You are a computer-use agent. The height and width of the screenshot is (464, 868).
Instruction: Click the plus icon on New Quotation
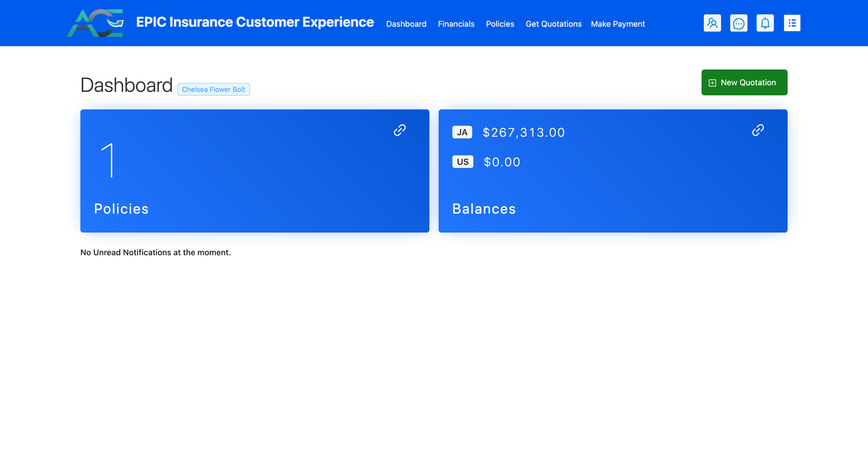coord(712,83)
